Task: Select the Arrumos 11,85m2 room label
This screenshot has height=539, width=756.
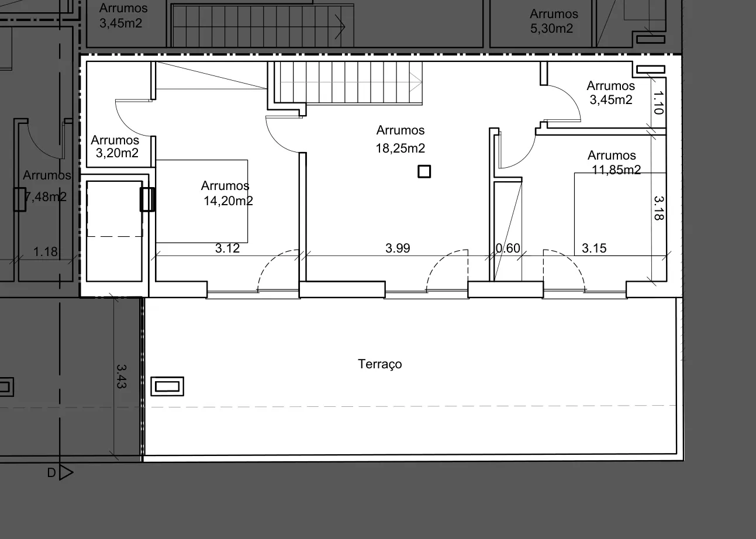Action: 613,163
